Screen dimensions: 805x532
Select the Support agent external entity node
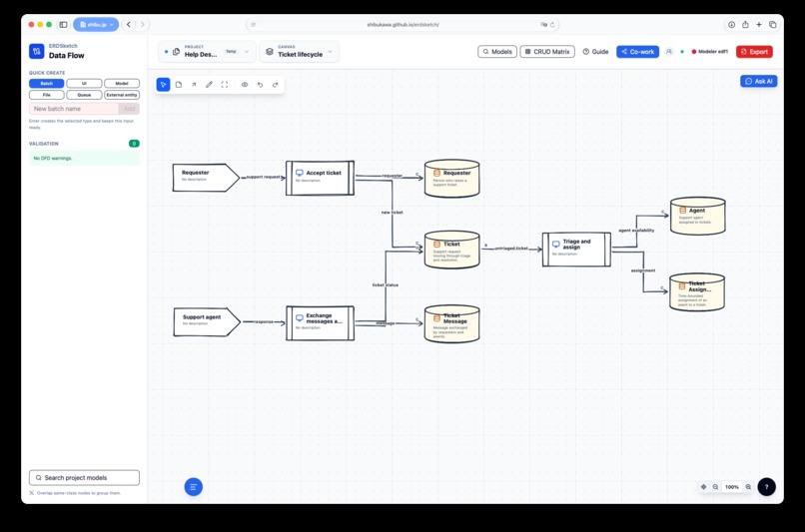coord(207,322)
